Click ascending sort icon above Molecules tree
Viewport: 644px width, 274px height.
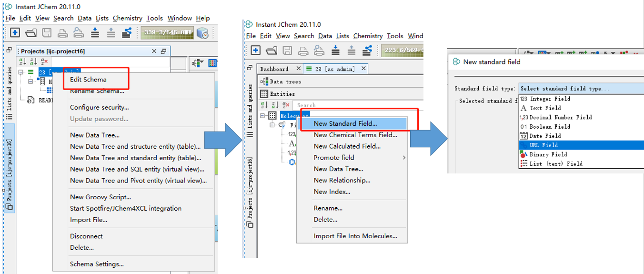point(264,105)
